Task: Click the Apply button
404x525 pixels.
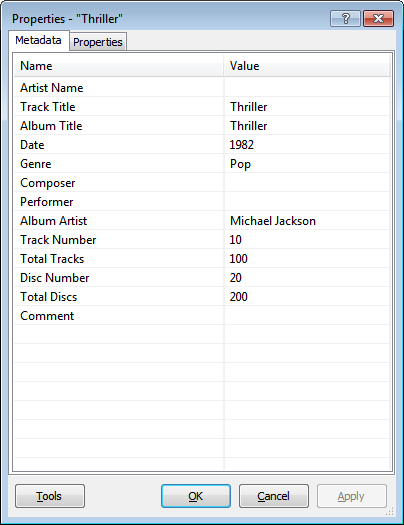Action: (351, 496)
